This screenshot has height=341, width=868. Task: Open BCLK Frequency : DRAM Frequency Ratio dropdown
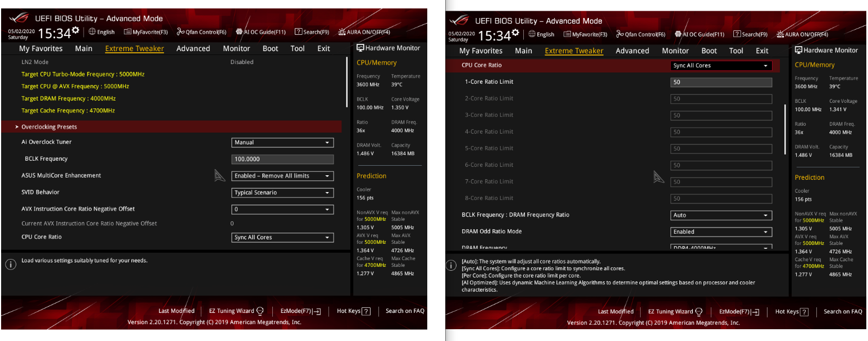pos(721,215)
